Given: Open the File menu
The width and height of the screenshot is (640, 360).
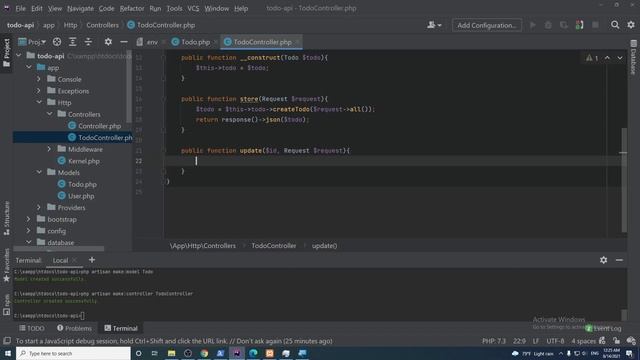Looking at the screenshot, I should (20, 8).
